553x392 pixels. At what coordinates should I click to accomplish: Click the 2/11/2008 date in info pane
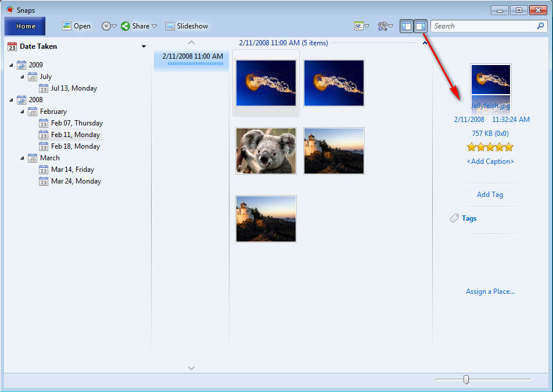[x=469, y=120]
